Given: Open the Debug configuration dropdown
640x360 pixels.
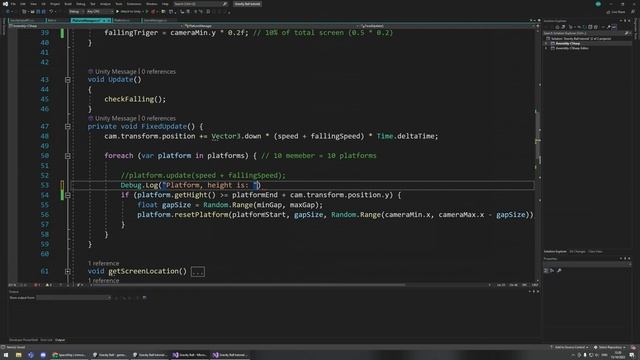Looking at the screenshot, I should click(x=76, y=11).
